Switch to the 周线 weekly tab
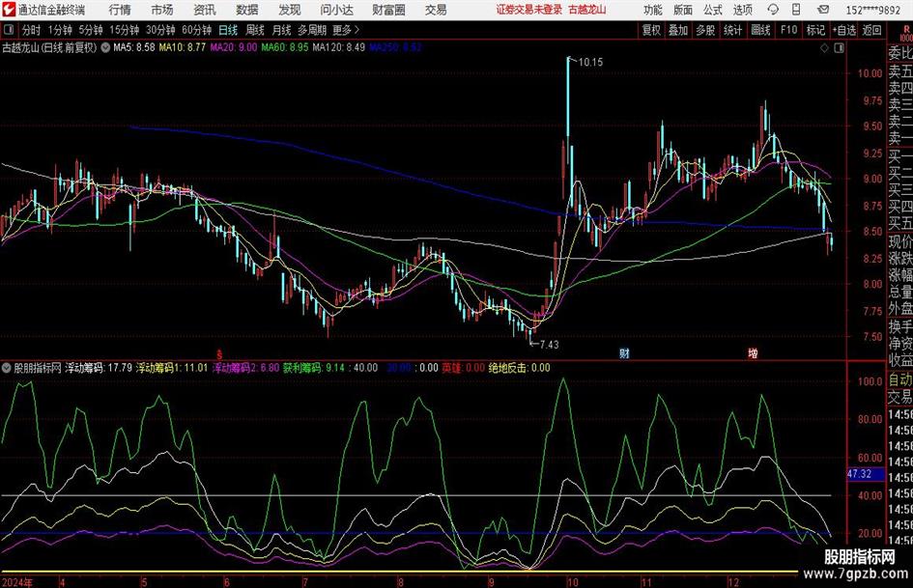Image resolution: width=913 pixels, height=588 pixels. point(255,29)
